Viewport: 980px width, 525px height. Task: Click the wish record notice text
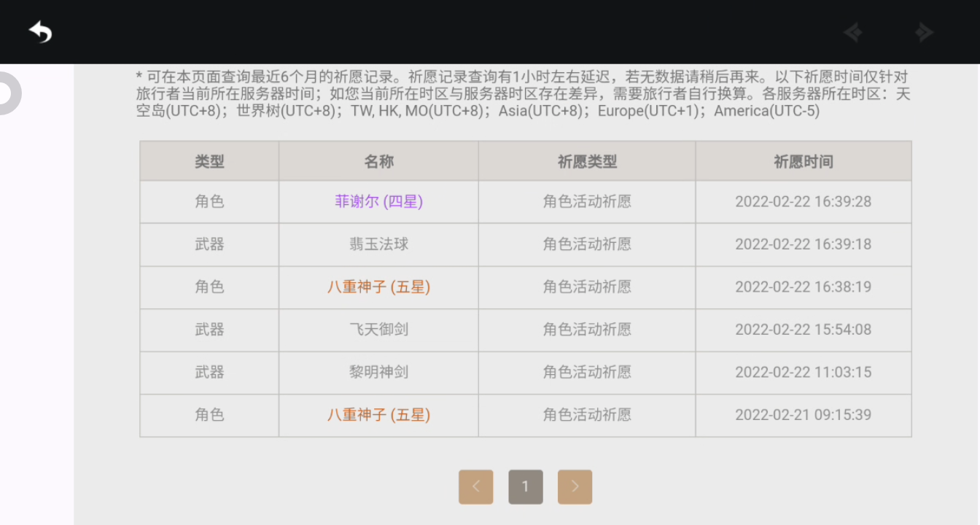point(524,94)
